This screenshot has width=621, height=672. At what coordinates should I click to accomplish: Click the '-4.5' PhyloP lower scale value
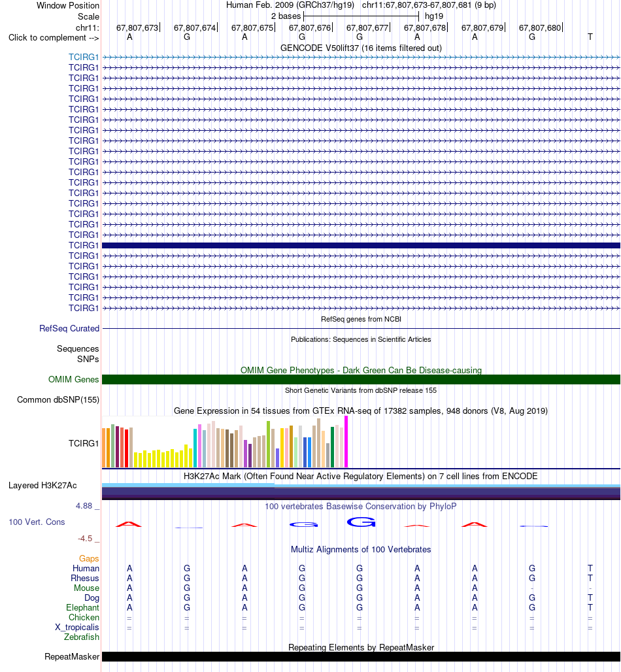click(85, 539)
